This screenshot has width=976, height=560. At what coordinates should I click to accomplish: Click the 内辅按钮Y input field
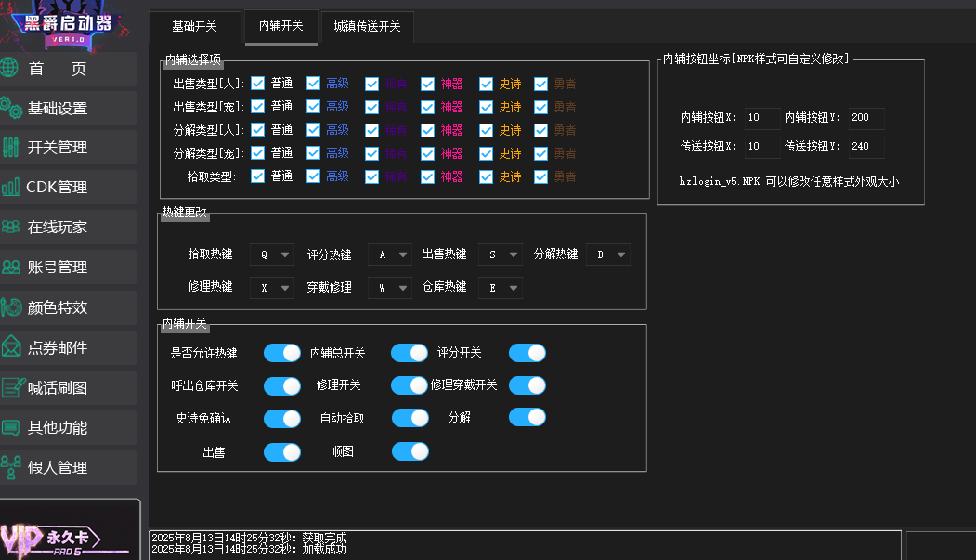865,118
